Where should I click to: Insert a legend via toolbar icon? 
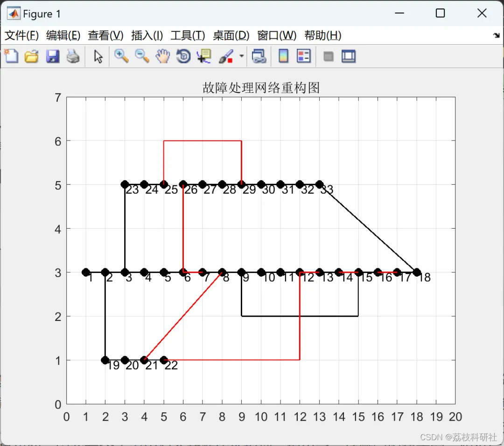(303, 56)
